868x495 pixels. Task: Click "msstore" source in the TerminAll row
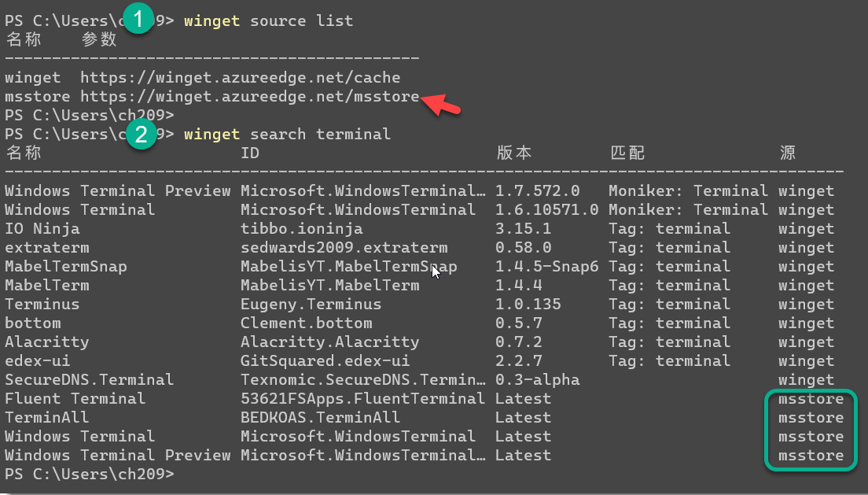[811, 417]
